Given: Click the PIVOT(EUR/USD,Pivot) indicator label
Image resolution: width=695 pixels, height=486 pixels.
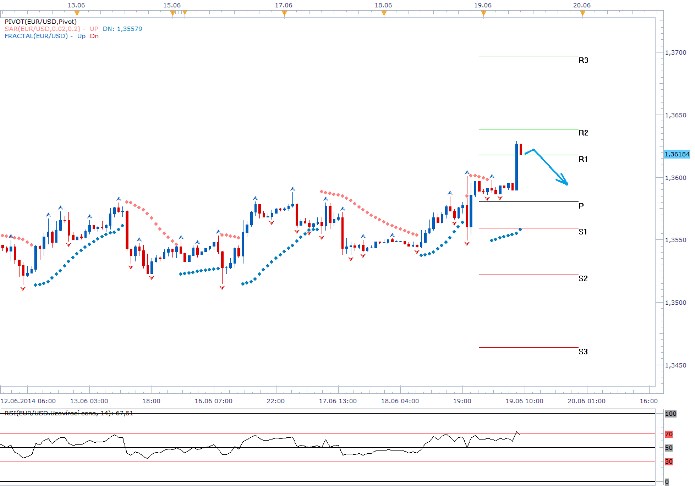Looking at the screenshot, I should click(x=40, y=21).
